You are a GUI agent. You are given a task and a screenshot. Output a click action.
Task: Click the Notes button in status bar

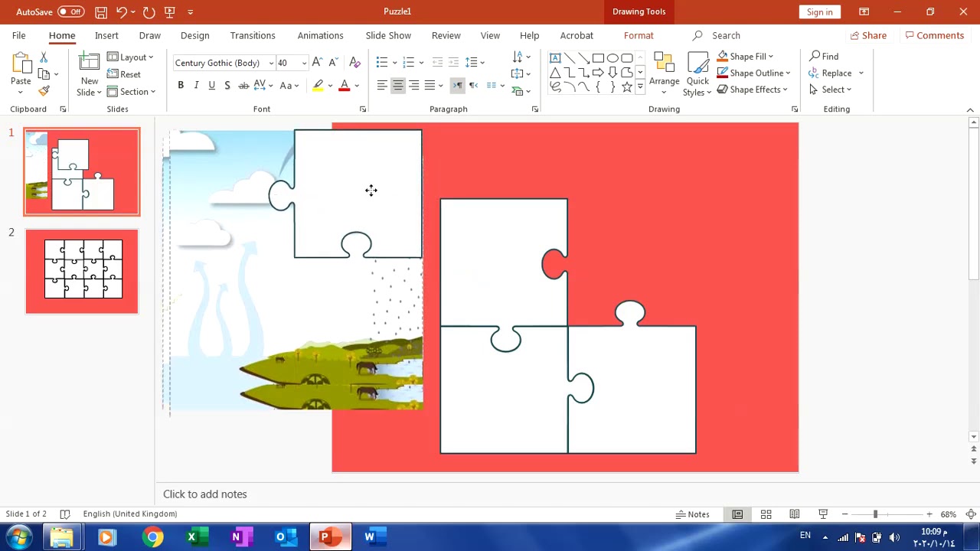(693, 514)
